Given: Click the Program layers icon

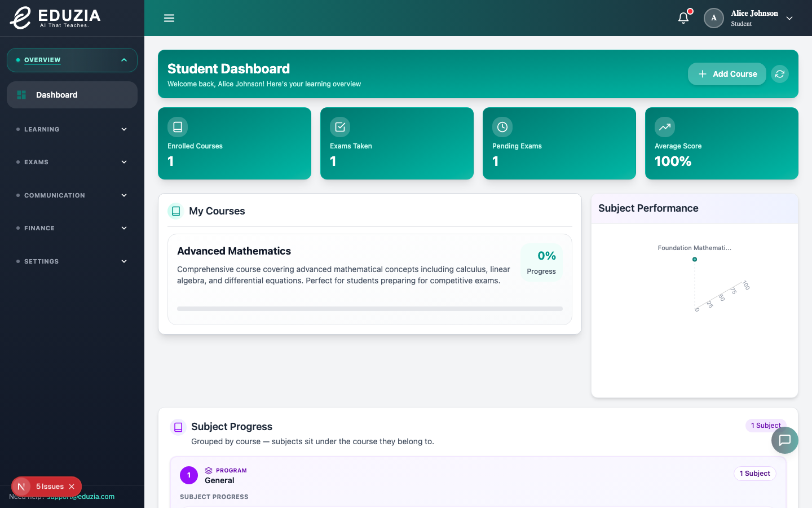Looking at the screenshot, I should (x=209, y=471).
